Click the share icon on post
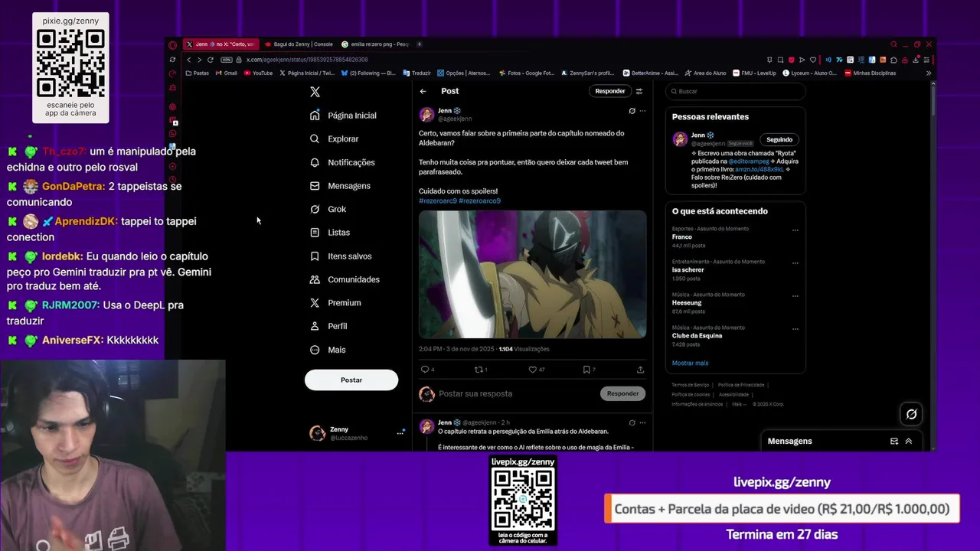This screenshot has width=980, height=551. click(x=640, y=370)
